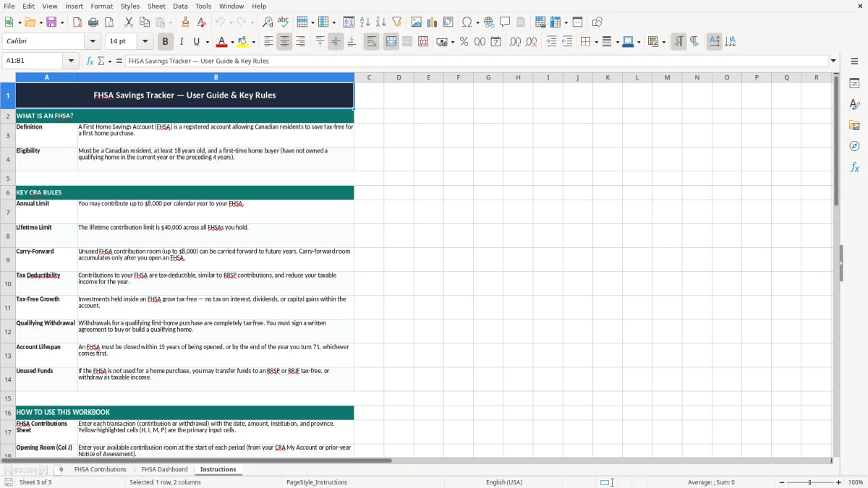Open the sidebar Properties deck
This screenshot has height=488, width=868.
(x=854, y=84)
